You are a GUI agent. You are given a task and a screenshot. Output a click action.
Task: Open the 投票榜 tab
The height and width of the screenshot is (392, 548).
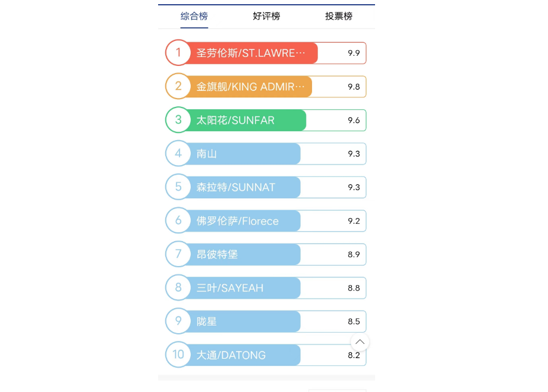(339, 16)
